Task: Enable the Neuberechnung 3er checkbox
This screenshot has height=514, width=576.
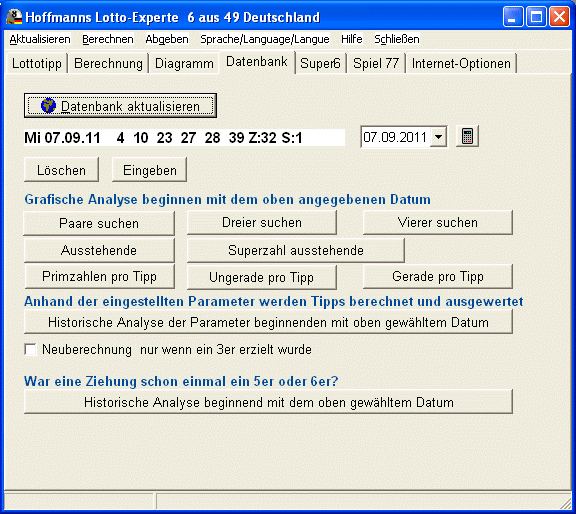Action: click(30, 349)
